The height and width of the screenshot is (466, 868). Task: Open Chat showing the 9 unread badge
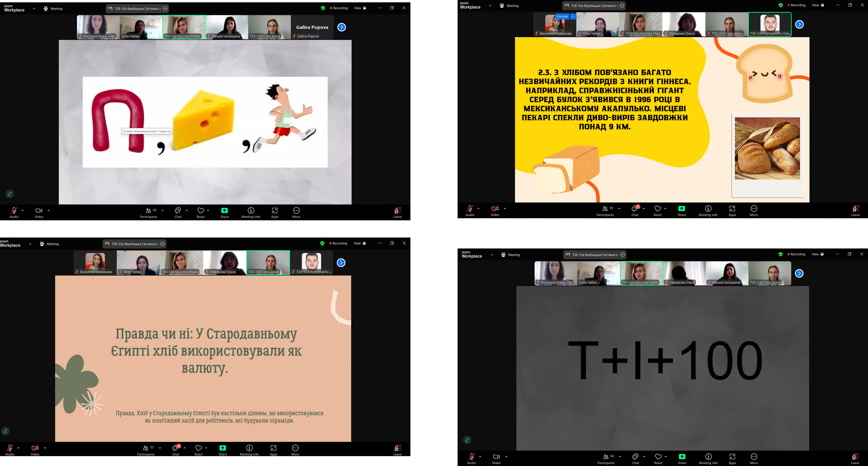pos(176,450)
